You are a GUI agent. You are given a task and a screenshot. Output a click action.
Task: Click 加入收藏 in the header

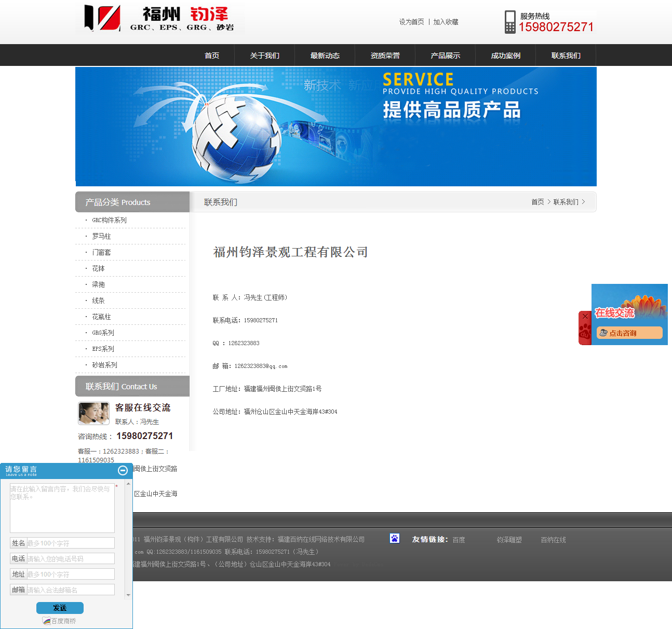[446, 22]
